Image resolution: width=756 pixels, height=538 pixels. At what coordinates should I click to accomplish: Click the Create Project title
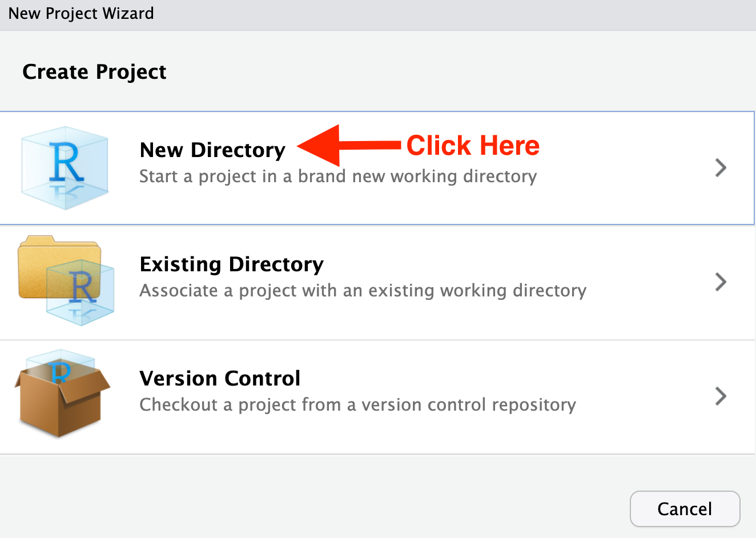coord(94,71)
